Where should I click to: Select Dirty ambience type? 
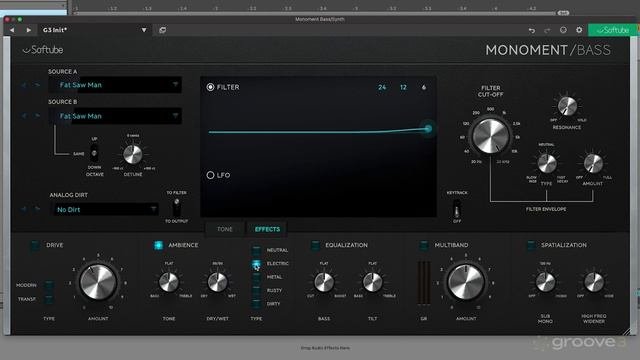pyautogui.click(x=256, y=304)
